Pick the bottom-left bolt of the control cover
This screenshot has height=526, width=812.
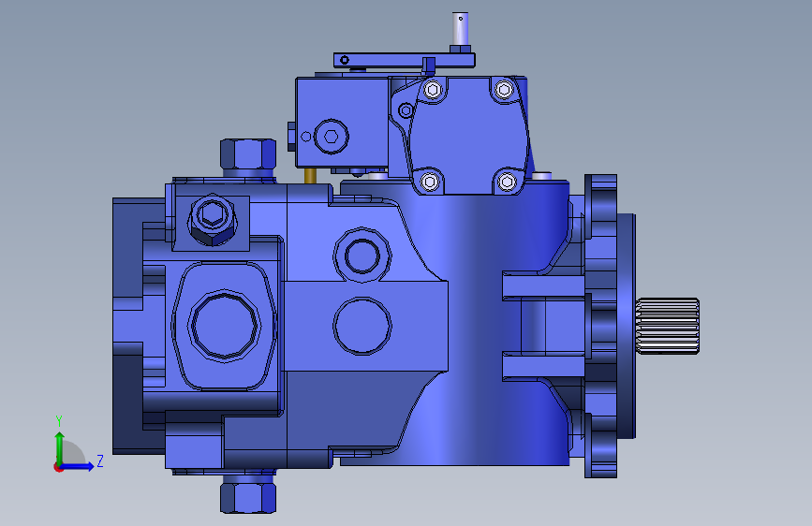click(429, 182)
